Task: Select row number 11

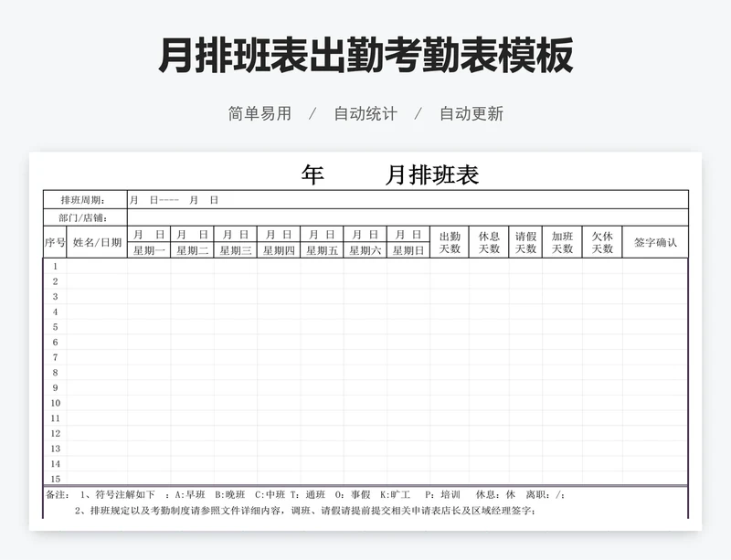Action: click(55, 418)
